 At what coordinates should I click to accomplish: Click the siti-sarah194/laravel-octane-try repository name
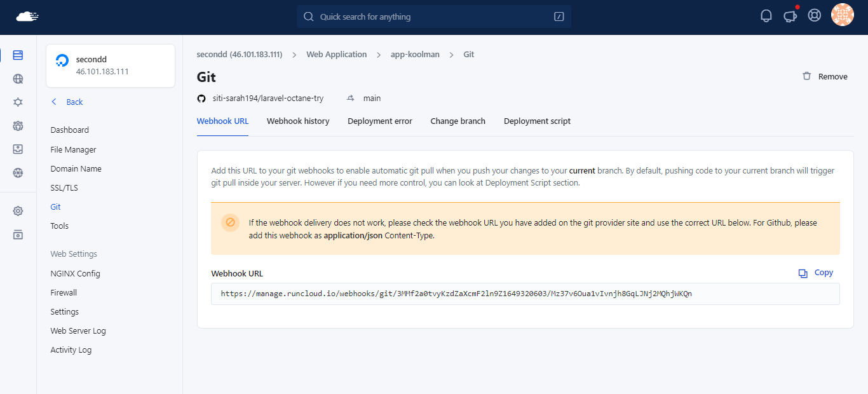tap(268, 98)
